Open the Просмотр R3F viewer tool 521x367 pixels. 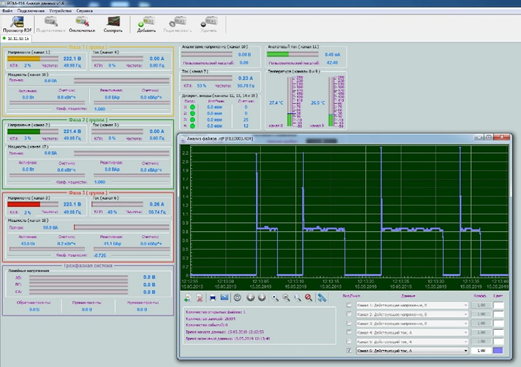17,24
